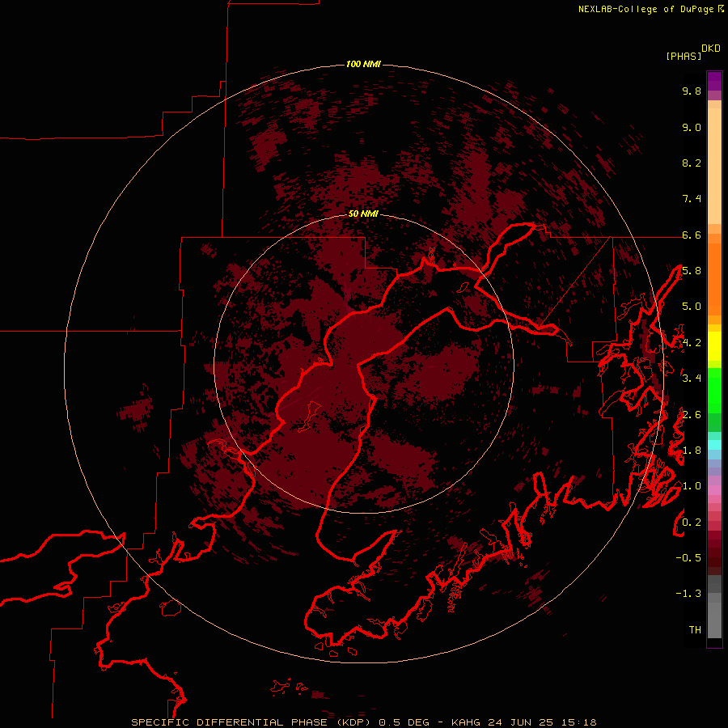Click the '5.0' color scale value

point(692,307)
